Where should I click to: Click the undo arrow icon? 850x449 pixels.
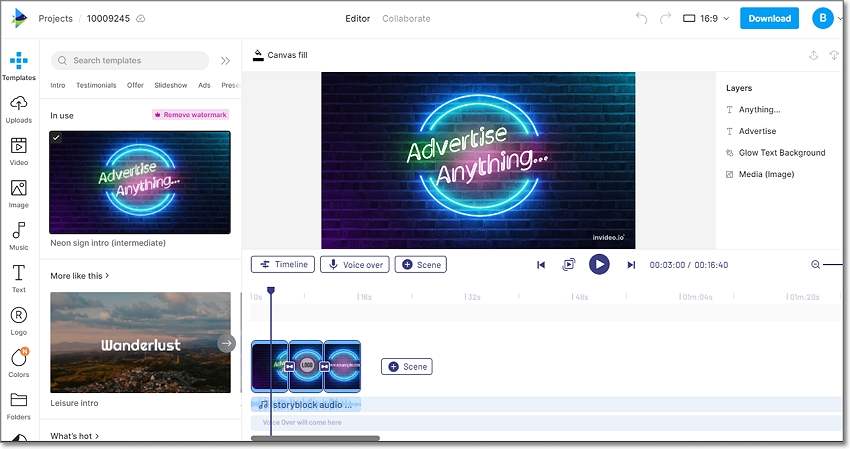coord(641,18)
